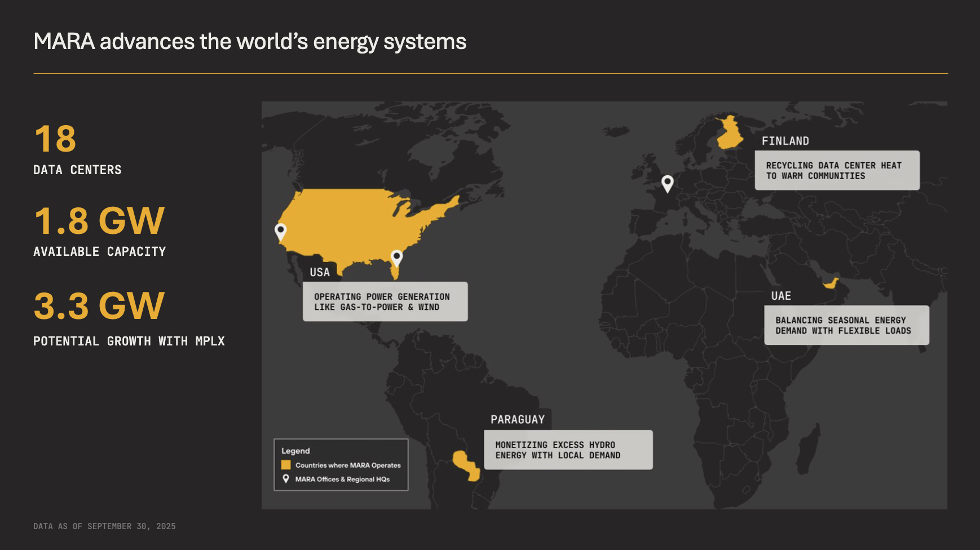980x550 pixels.
Task: Click the "1.8 GW" figure
Action: point(99,220)
